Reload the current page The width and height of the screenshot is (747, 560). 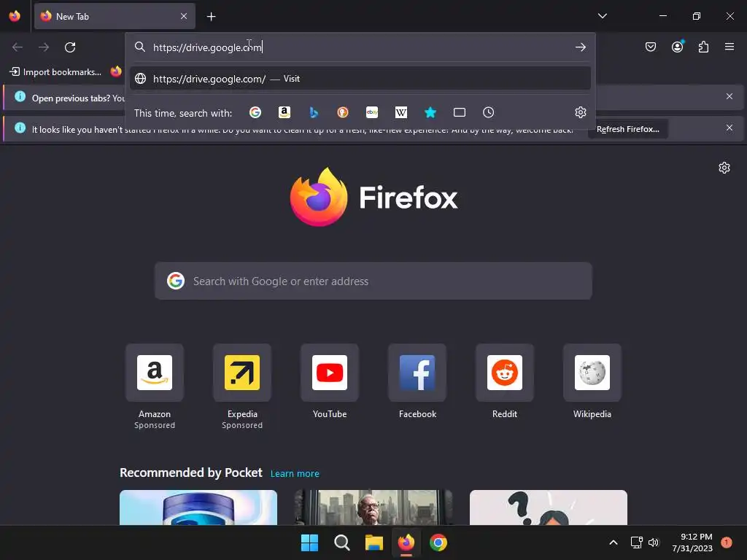[x=70, y=47]
